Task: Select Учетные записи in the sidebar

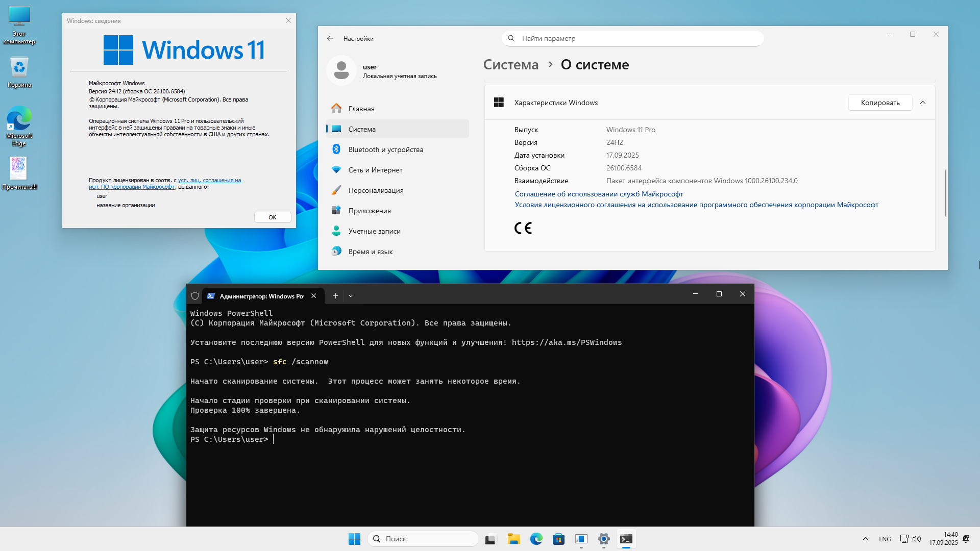Action: click(374, 231)
